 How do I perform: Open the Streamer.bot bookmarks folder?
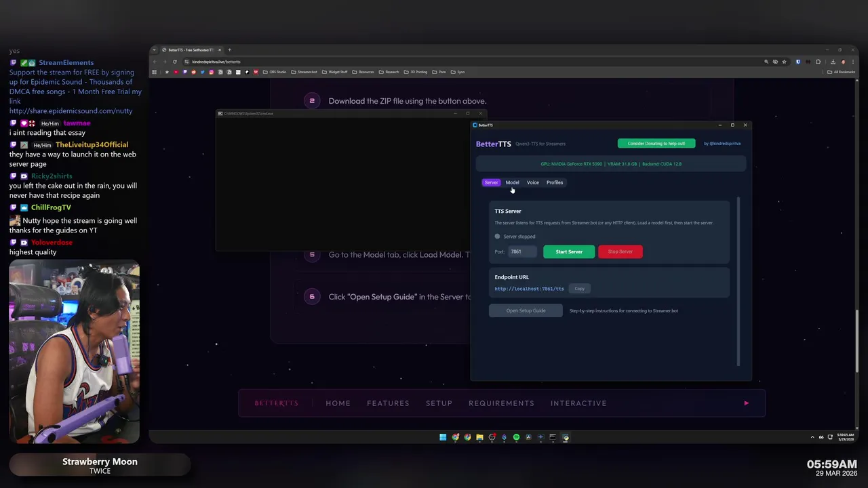coord(304,72)
